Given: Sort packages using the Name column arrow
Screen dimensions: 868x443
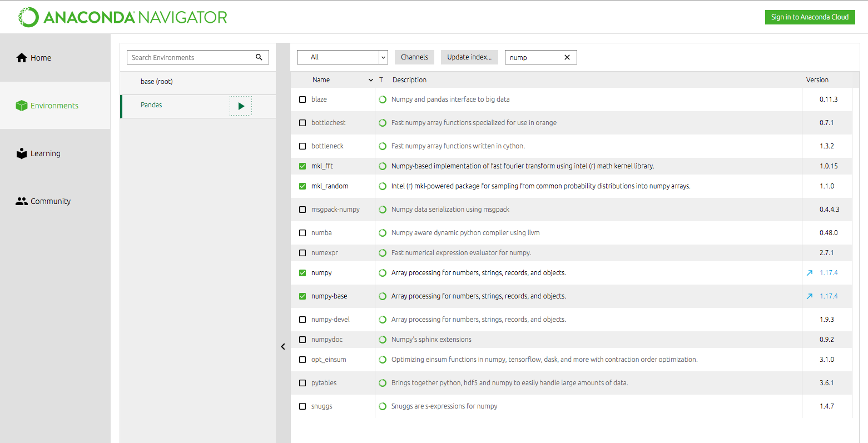Looking at the screenshot, I should 371,80.
